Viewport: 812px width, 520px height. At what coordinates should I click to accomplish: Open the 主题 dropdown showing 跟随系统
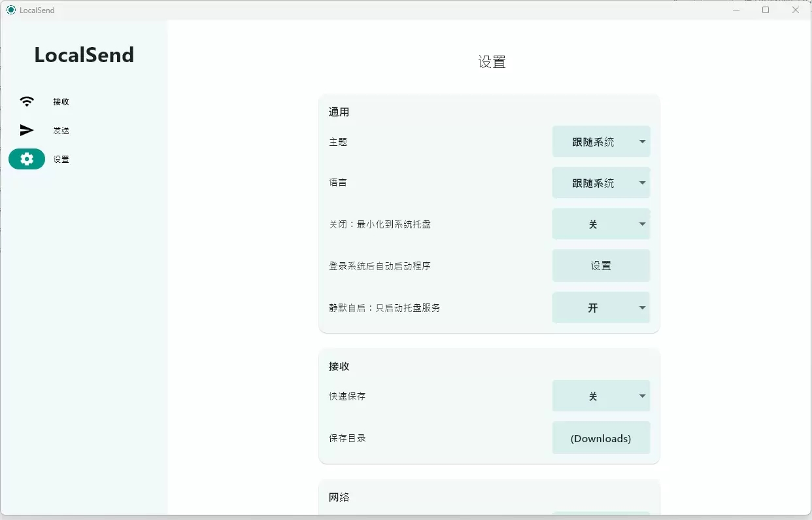tap(601, 141)
